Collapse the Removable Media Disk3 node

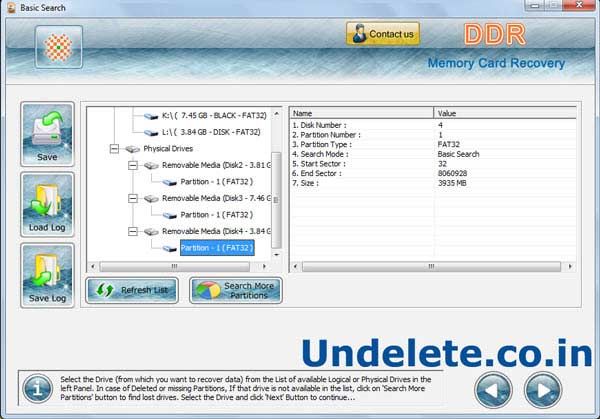pos(133,198)
